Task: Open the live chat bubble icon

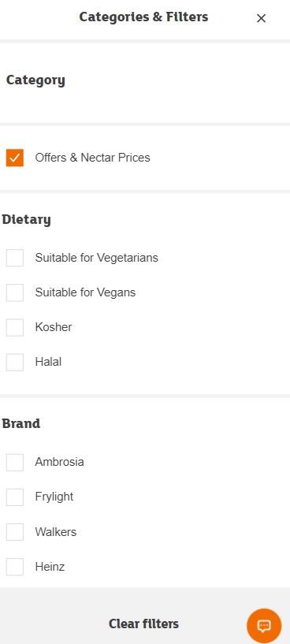Action: [x=264, y=626]
